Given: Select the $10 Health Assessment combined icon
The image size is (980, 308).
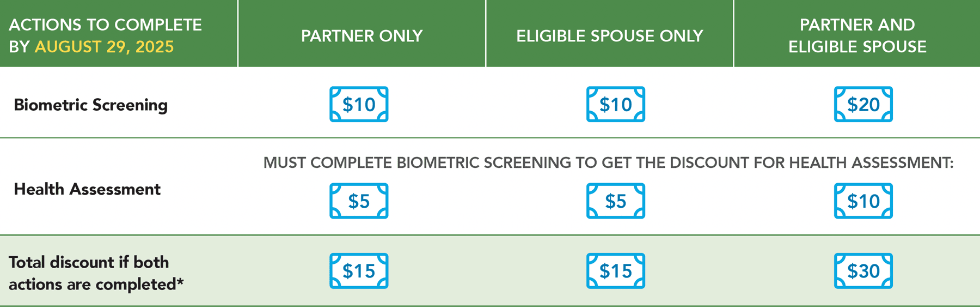Looking at the screenshot, I should pyautogui.click(x=863, y=201).
